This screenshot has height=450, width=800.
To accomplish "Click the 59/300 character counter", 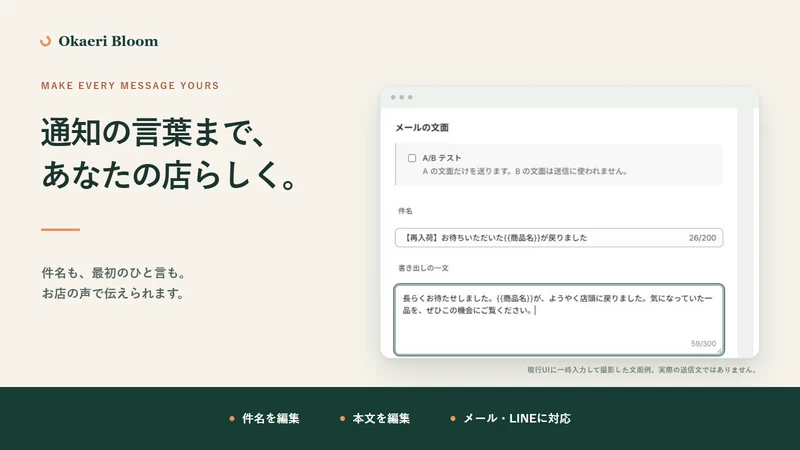I will click(x=703, y=344).
